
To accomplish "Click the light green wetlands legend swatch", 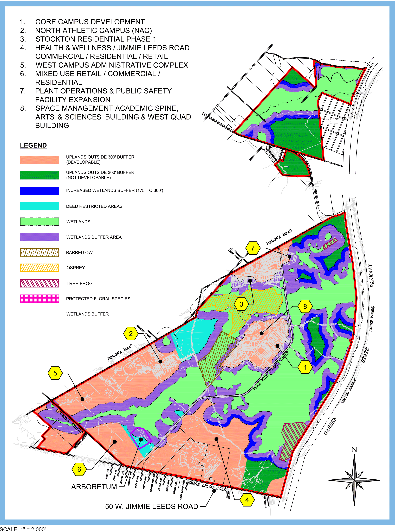I will coord(40,222).
